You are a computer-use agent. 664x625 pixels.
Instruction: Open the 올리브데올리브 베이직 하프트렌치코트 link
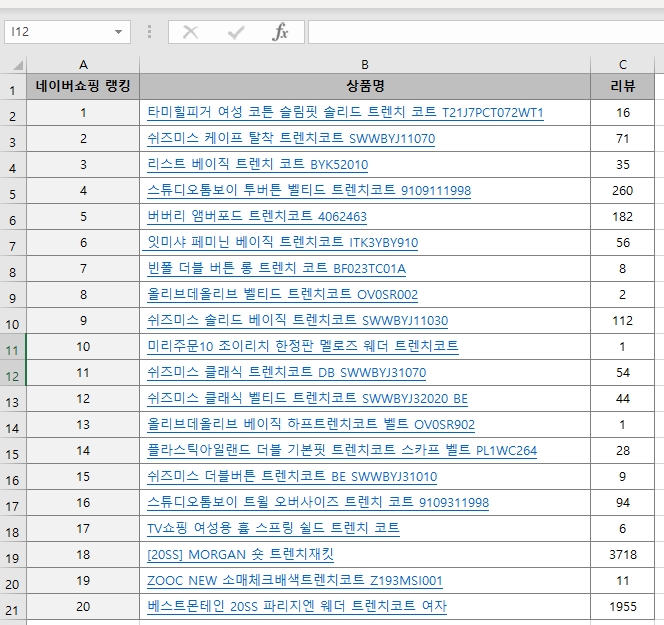point(311,424)
